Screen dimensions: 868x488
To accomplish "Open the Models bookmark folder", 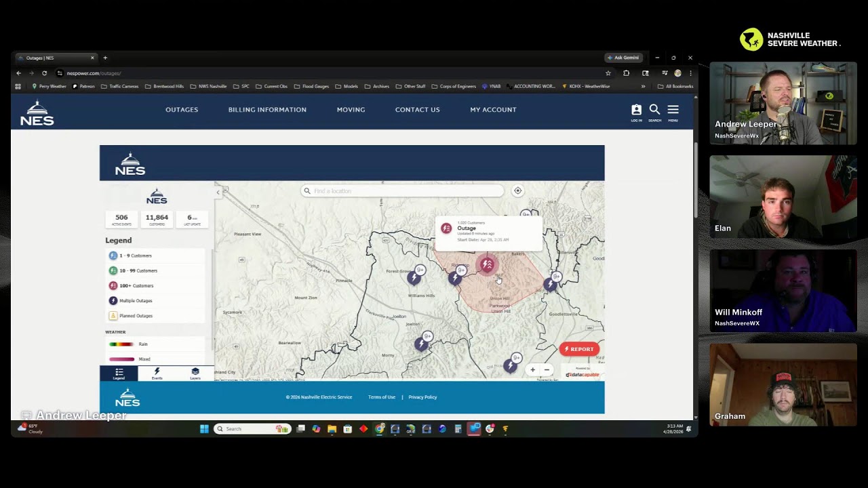I will [347, 86].
